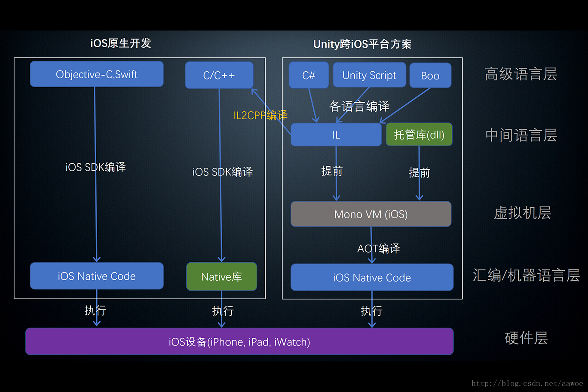Click iOS SDK编译 label below Objective-C,Swift
This screenshot has height=392, width=588.
tap(95, 167)
